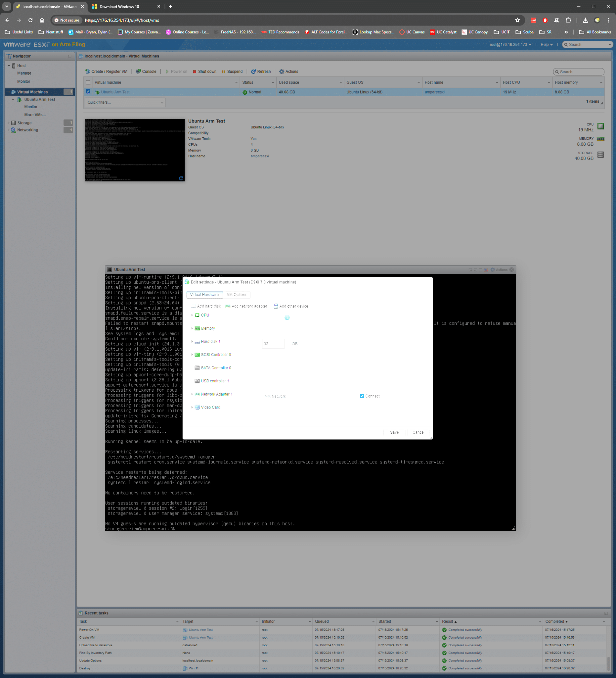
Task: Open the Console toolbar item
Action: tap(146, 72)
